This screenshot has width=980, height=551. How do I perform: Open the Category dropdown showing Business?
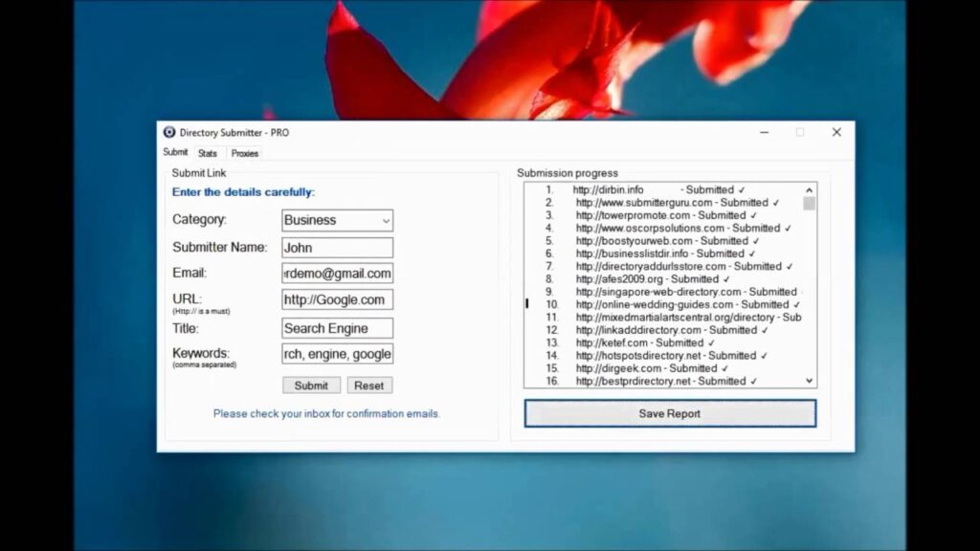pyautogui.click(x=338, y=221)
